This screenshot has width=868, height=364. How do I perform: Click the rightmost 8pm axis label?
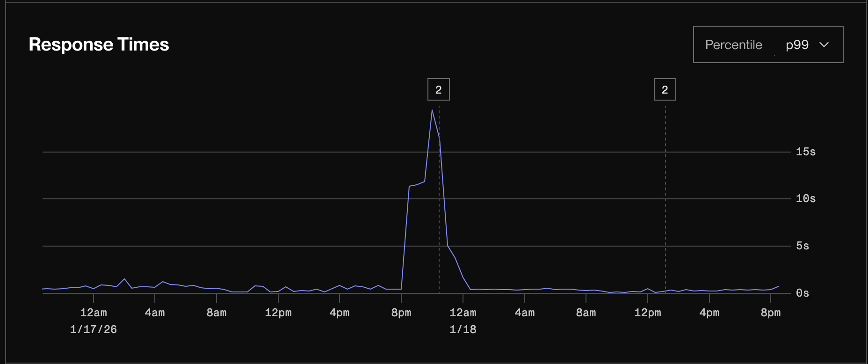coord(770,313)
